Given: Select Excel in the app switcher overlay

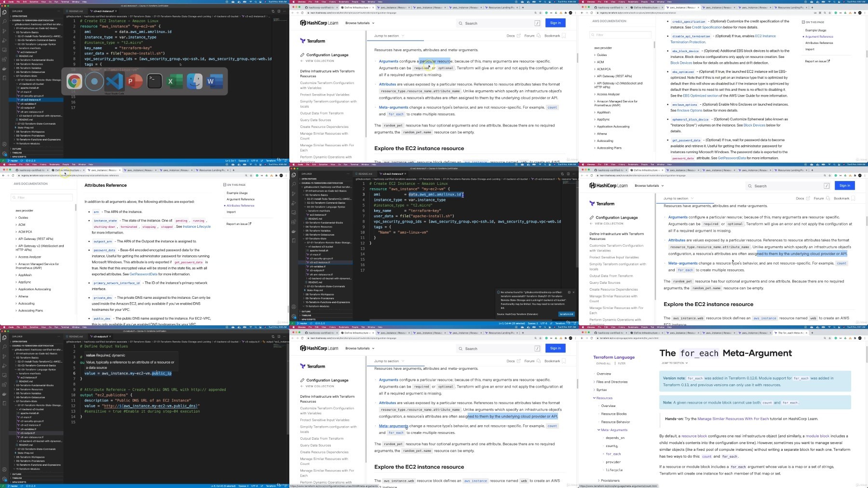Looking at the screenshot, I should point(174,81).
